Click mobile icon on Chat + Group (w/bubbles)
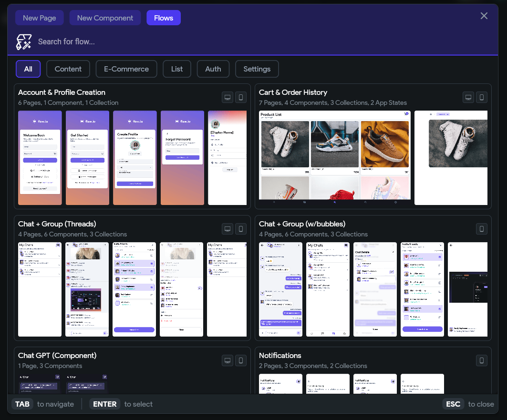The image size is (507, 420). 482,229
